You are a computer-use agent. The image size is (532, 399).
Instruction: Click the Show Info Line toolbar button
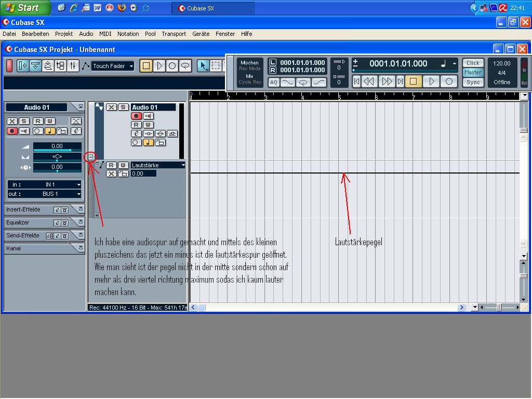35,65
